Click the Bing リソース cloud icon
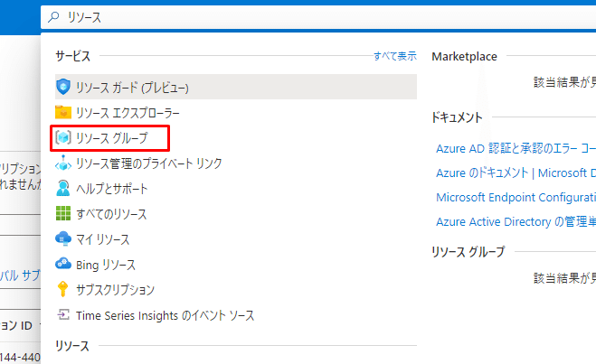The width and height of the screenshot is (596, 364). pos(63,264)
